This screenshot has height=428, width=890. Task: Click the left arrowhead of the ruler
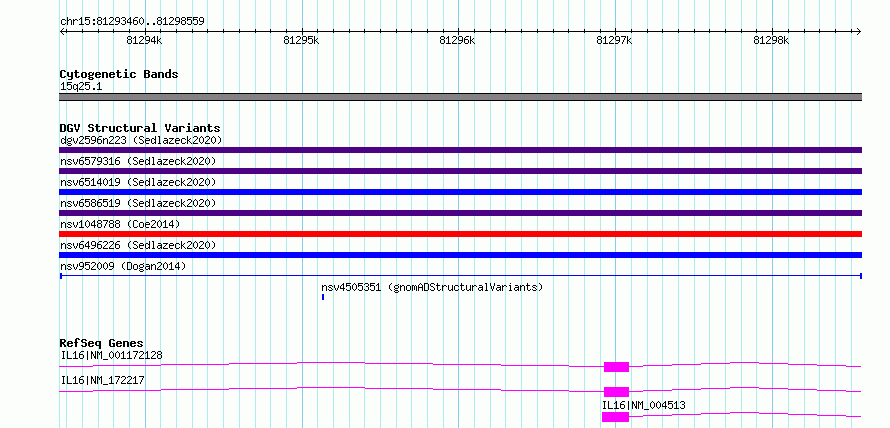coord(62,31)
